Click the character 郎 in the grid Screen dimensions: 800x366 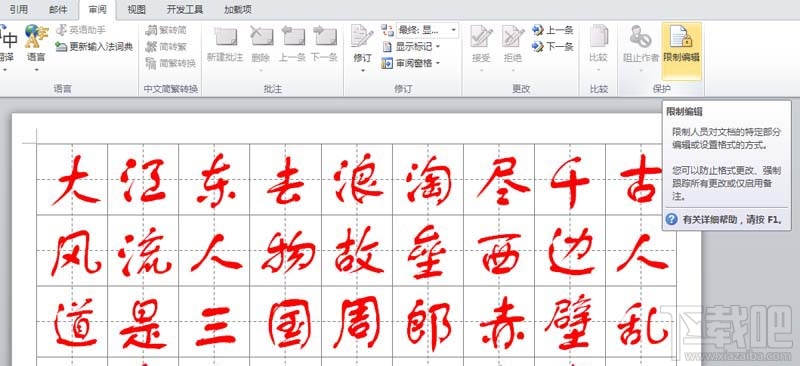point(430,325)
